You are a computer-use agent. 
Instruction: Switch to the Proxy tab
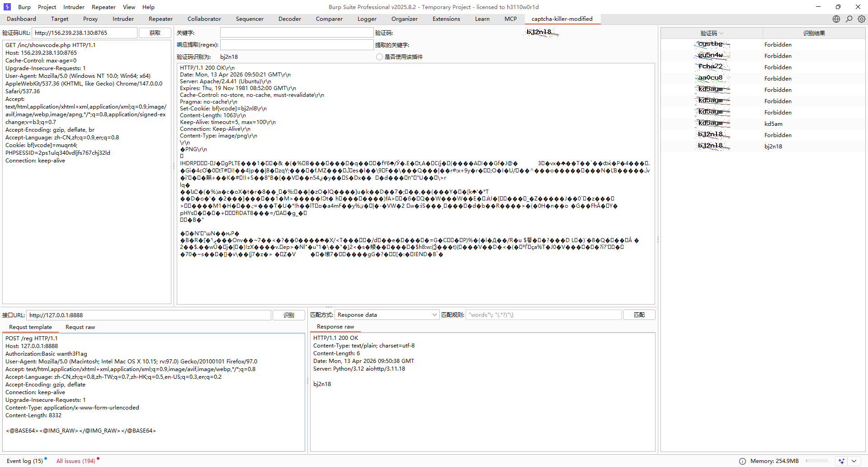90,19
